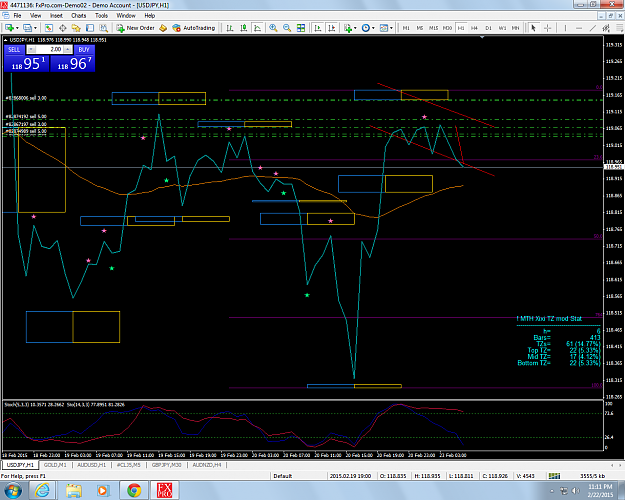Open the Templates icon
The image size is (625, 500).
384,28
